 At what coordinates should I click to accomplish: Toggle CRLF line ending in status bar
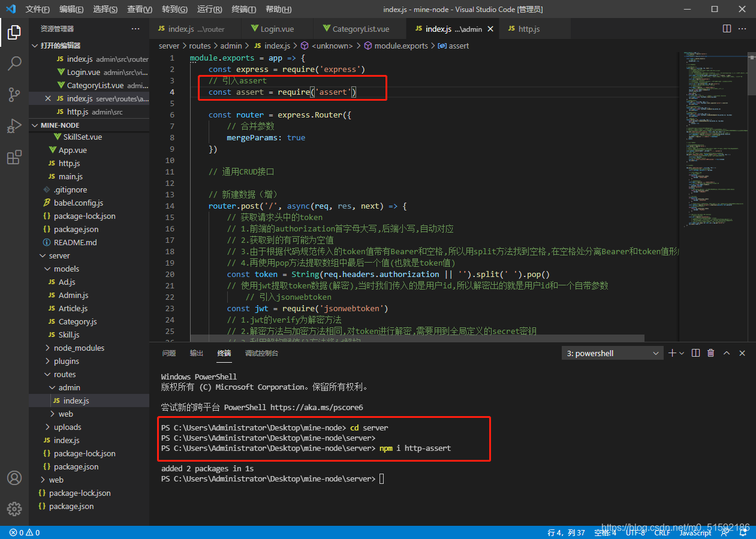pos(662,532)
